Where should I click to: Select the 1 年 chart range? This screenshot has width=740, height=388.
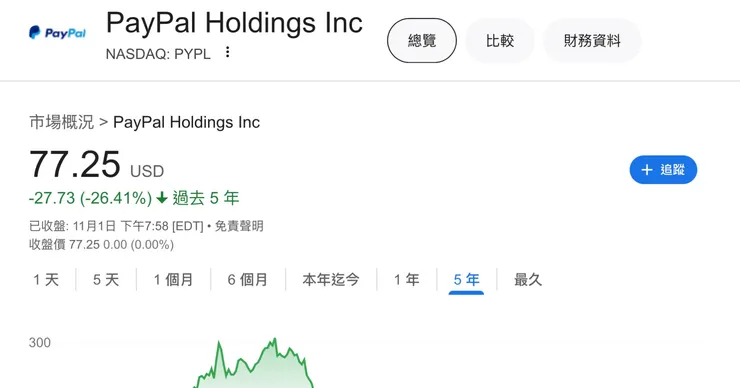pos(407,280)
